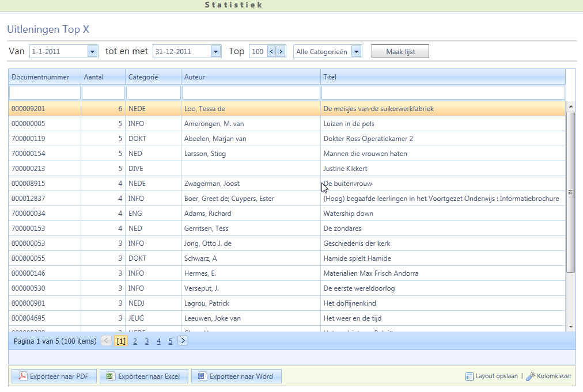This screenshot has height=392, width=583.
Task: Click the Van date field 1-1-2011
Action: (59, 51)
